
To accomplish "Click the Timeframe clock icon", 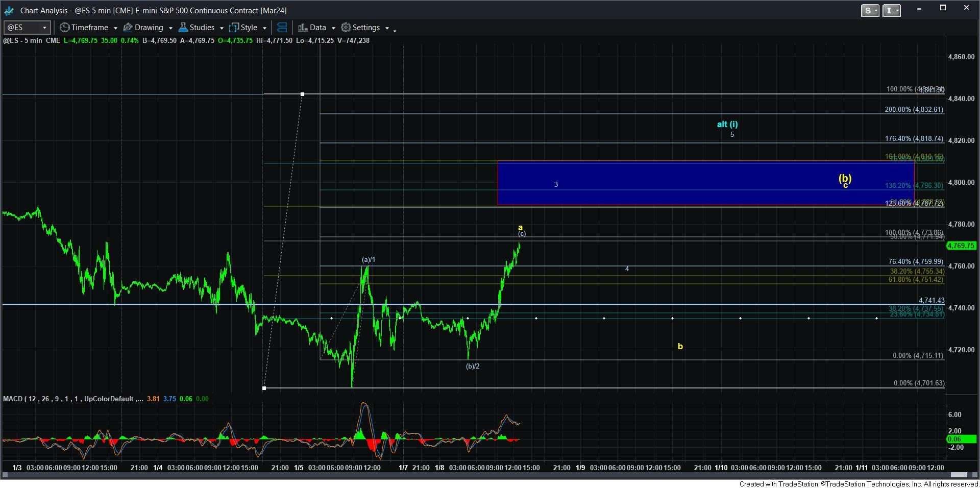I will (x=65, y=28).
